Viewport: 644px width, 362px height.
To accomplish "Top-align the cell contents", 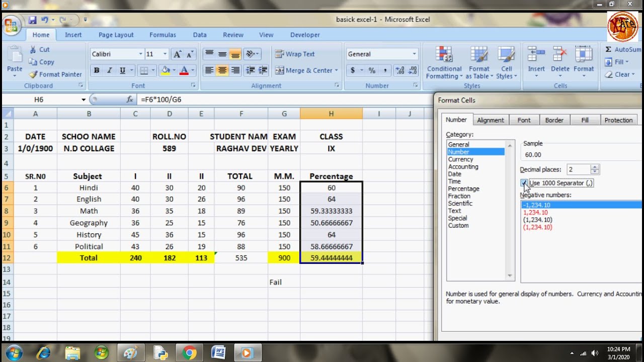I will (x=209, y=54).
